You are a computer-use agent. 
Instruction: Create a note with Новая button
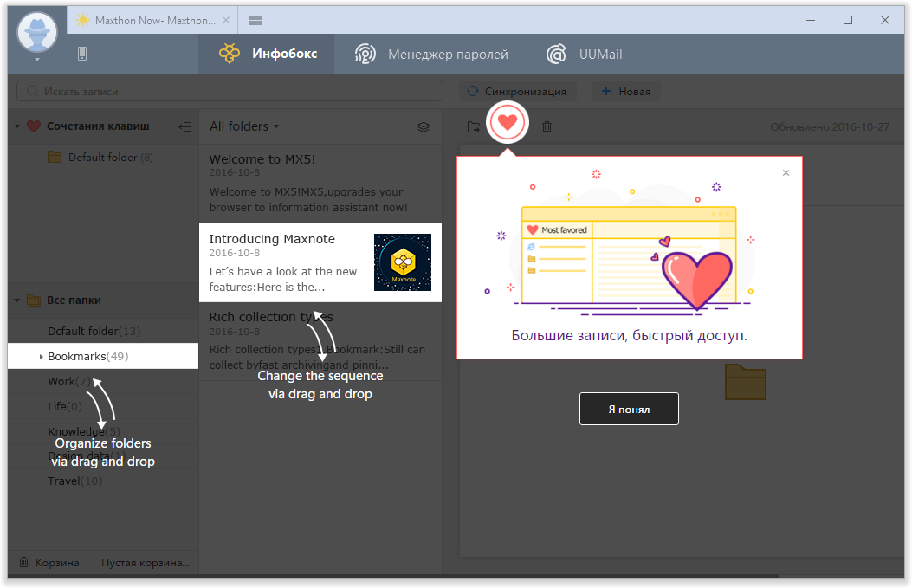click(626, 91)
